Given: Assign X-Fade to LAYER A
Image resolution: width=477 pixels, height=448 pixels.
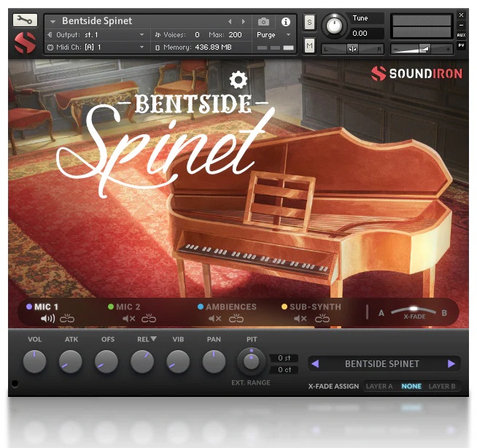Looking at the screenshot, I should coord(379,386).
